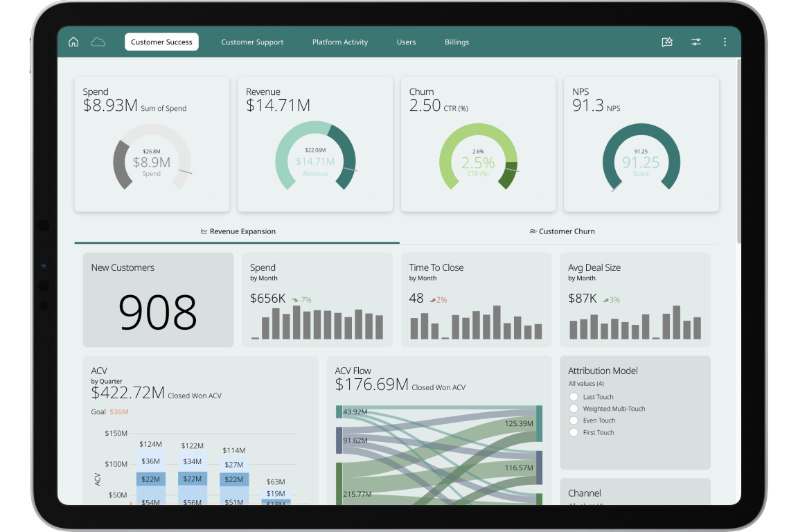Switch to the Customer Support tab

coord(252,42)
